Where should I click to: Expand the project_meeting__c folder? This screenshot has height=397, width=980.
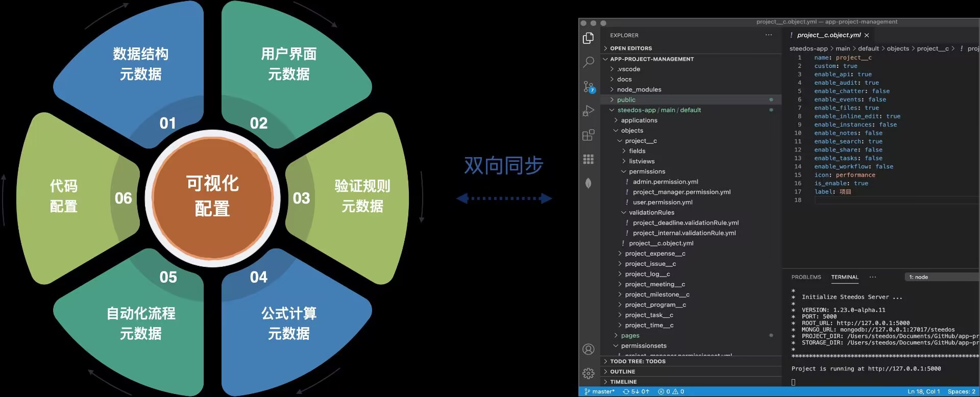coord(691,284)
